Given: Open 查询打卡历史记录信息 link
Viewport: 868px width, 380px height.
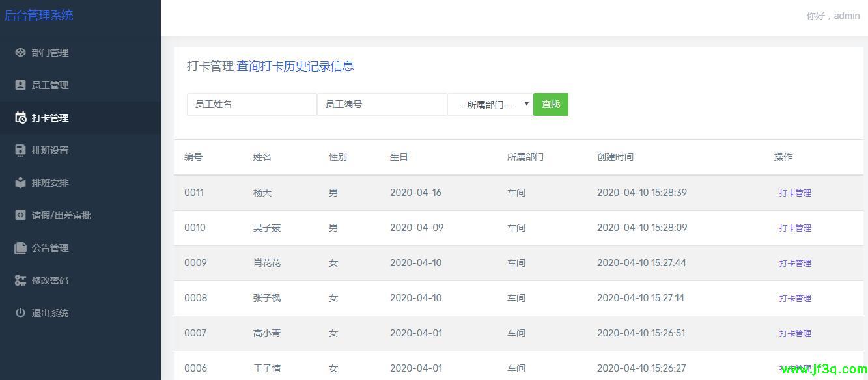Looking at the screenshot, I should [x=295, y=66].
